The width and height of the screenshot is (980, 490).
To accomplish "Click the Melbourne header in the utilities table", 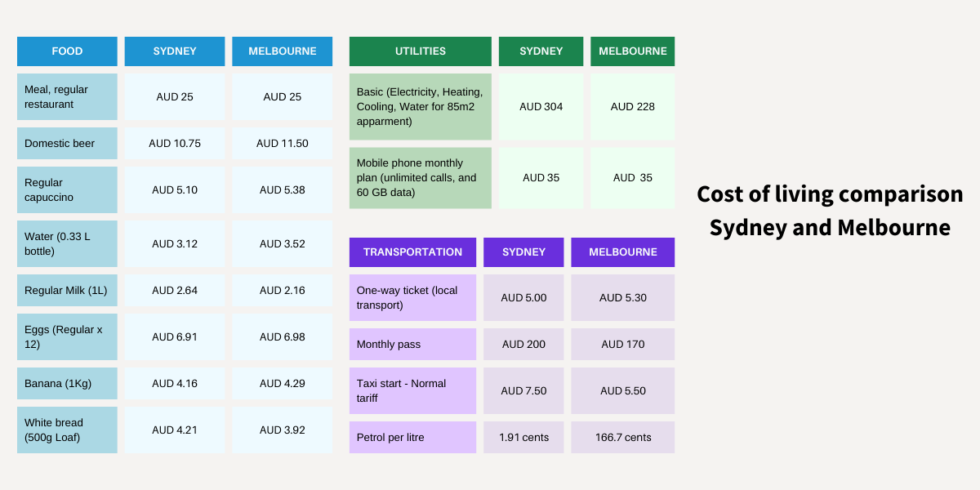I will click(633, 51).
